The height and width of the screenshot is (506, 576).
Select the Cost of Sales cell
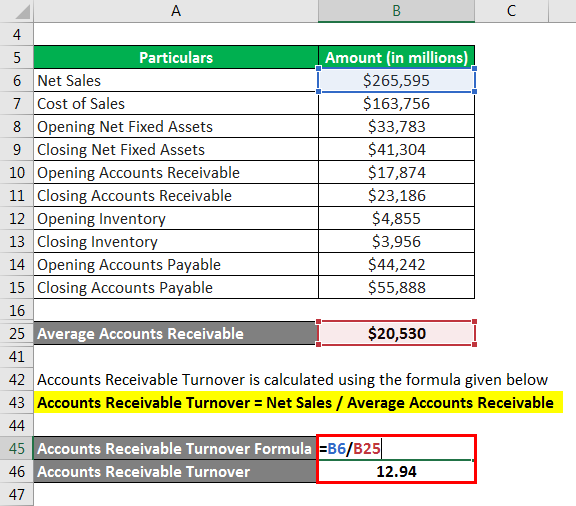click(x=176, y=103)
